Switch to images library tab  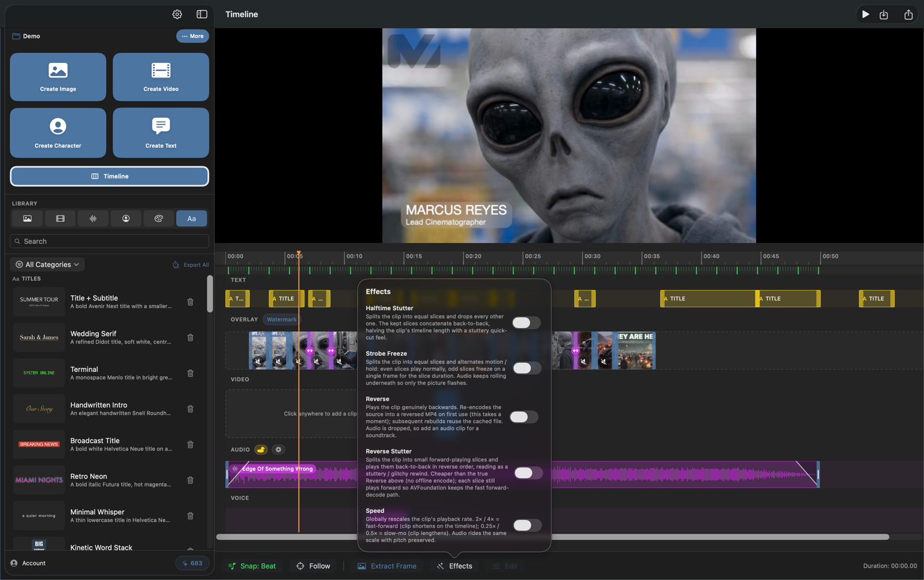27,218
